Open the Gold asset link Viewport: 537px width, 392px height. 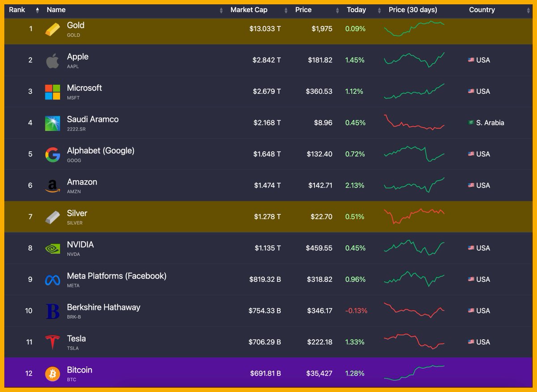tap(76, 26)
